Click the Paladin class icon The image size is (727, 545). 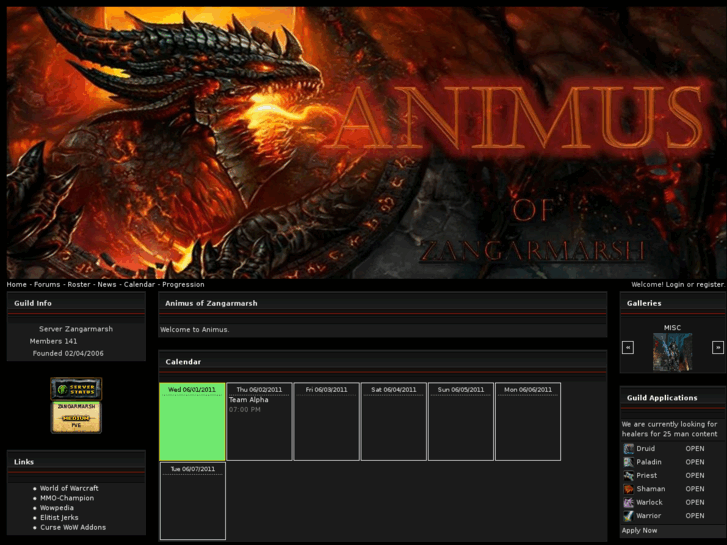click(628, 462)
